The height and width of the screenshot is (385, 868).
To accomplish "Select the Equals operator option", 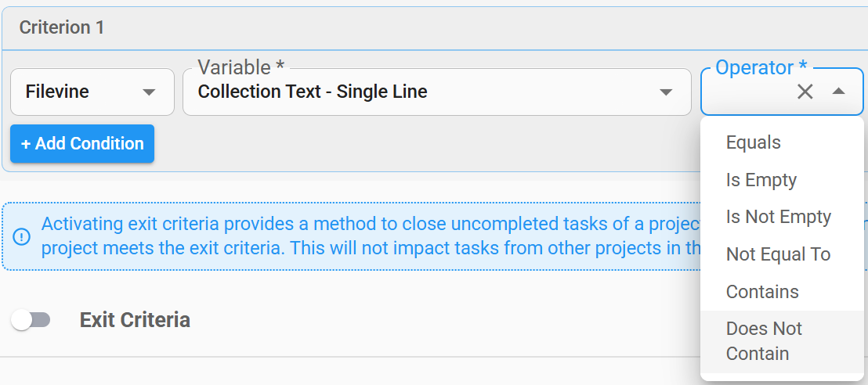I will click(754, 142).
